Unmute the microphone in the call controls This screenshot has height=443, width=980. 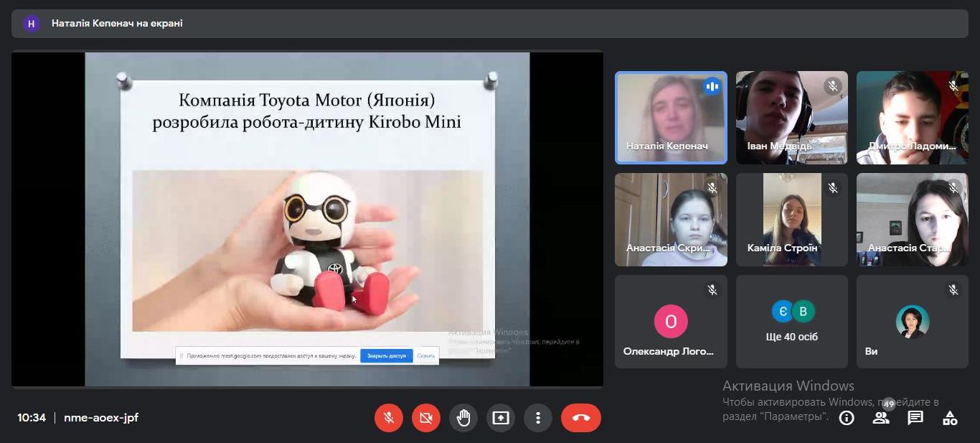[x=389, y=418]
